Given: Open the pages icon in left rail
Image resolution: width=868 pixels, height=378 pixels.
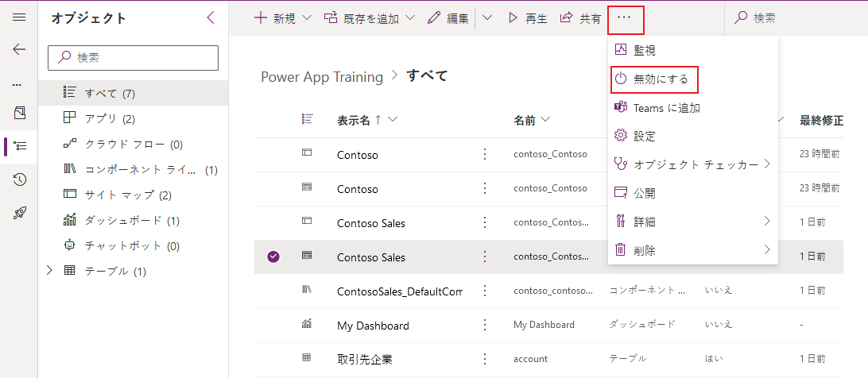Looking at the screenshot, I should tap(19, 113).
